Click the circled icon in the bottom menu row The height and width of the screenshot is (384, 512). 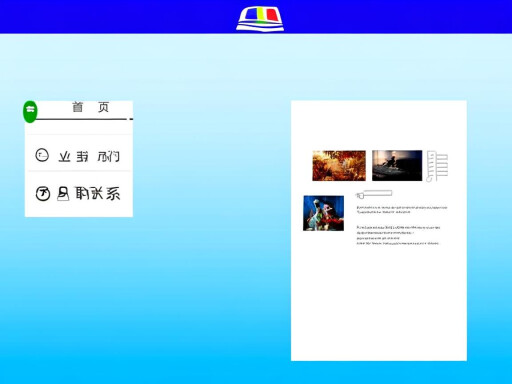[x=43, y=194]
